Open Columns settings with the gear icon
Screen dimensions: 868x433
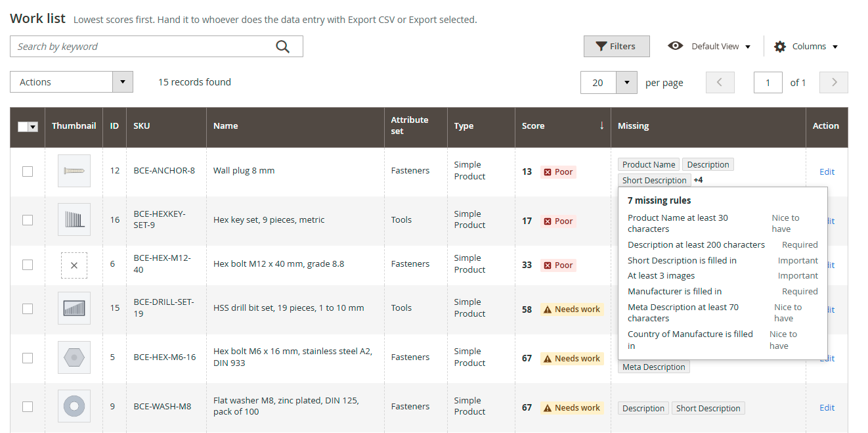coord(780,47)
